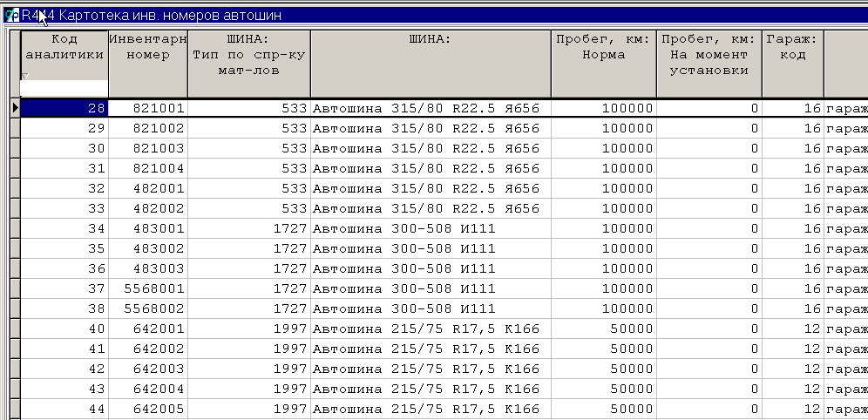Viewport: 868px width, 420px height.
Task: Select the cell with analytics code 40
Action: click(64, 329)
